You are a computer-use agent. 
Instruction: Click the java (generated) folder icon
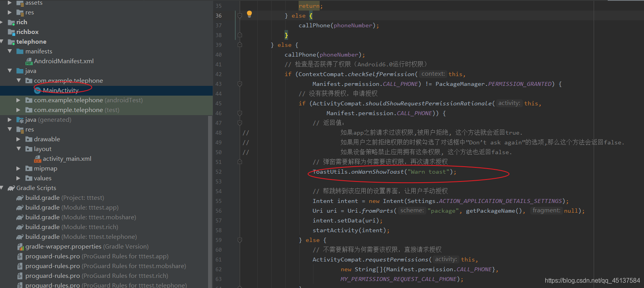pos(20,120)
